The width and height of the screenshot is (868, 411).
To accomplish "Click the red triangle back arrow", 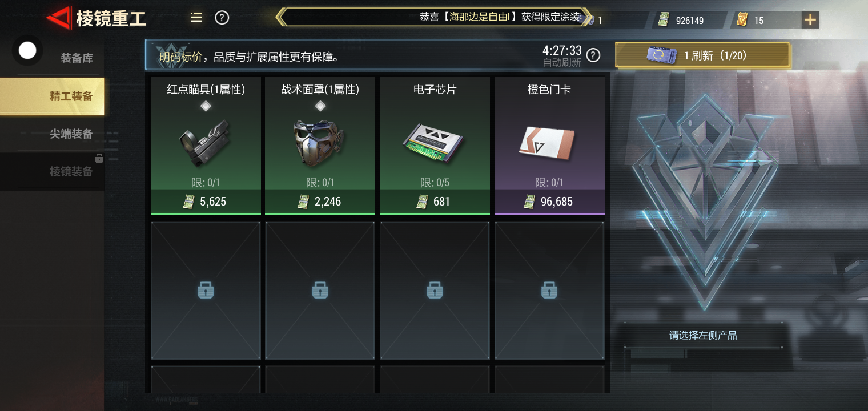I will coord(59,18).
